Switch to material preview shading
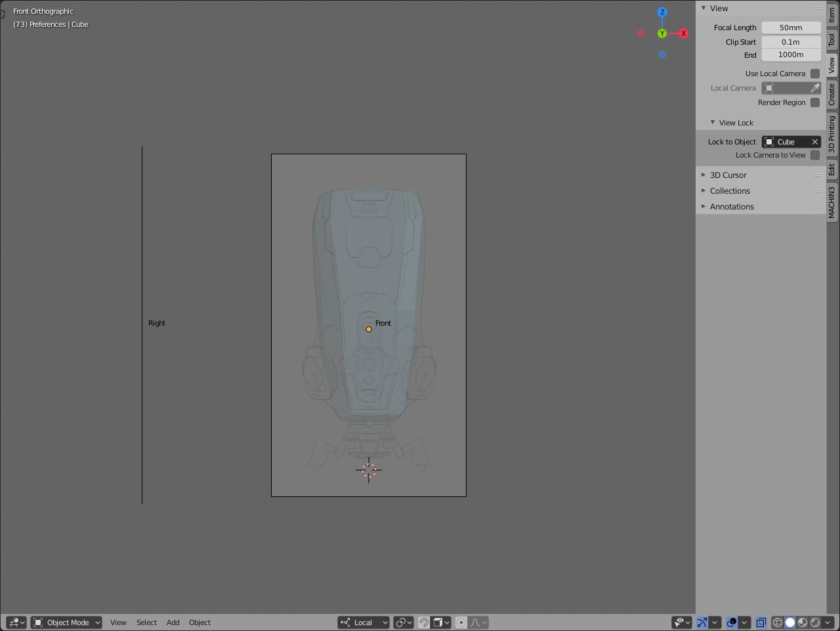Viewport: 840px width, 631px height. [803, 622]
